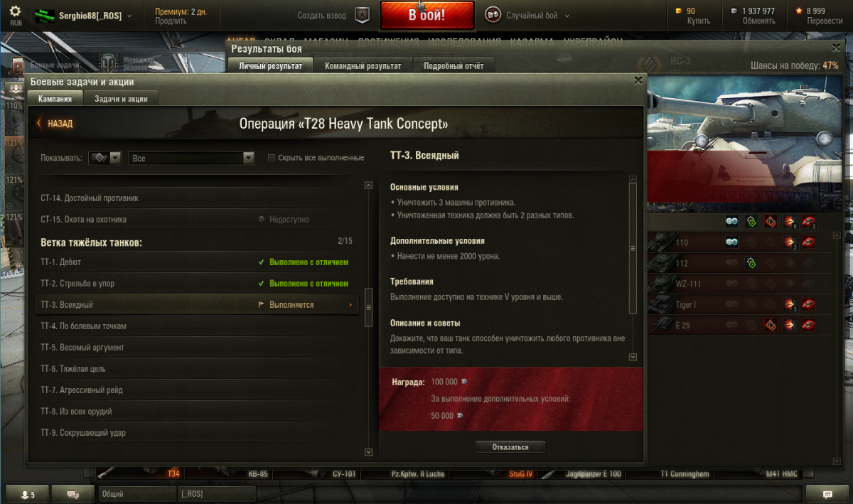Screen dimensions: 853x504
Task: Select mission ТТ-4. По болевым точкам
Action: point(197,326)
